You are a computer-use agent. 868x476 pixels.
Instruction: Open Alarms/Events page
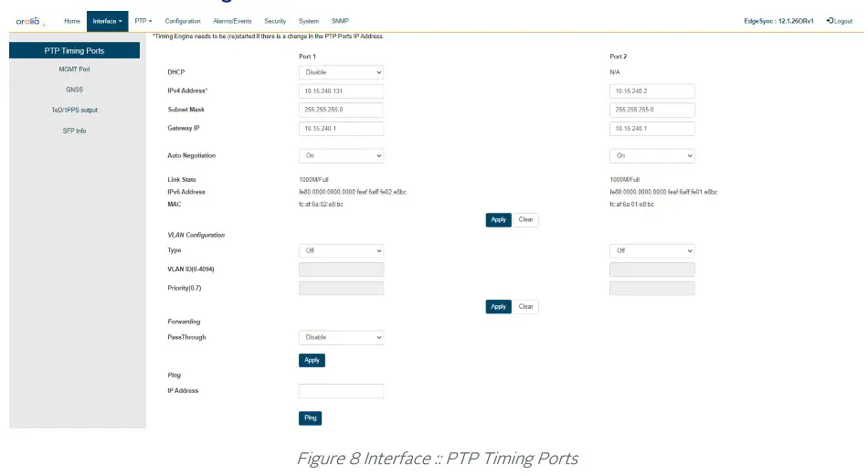pos(232,21)
